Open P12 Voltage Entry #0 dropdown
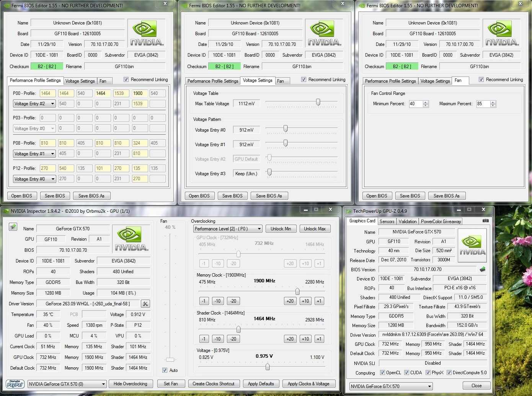This screenshot has width=532, height=396. click(x=34, y=179)
